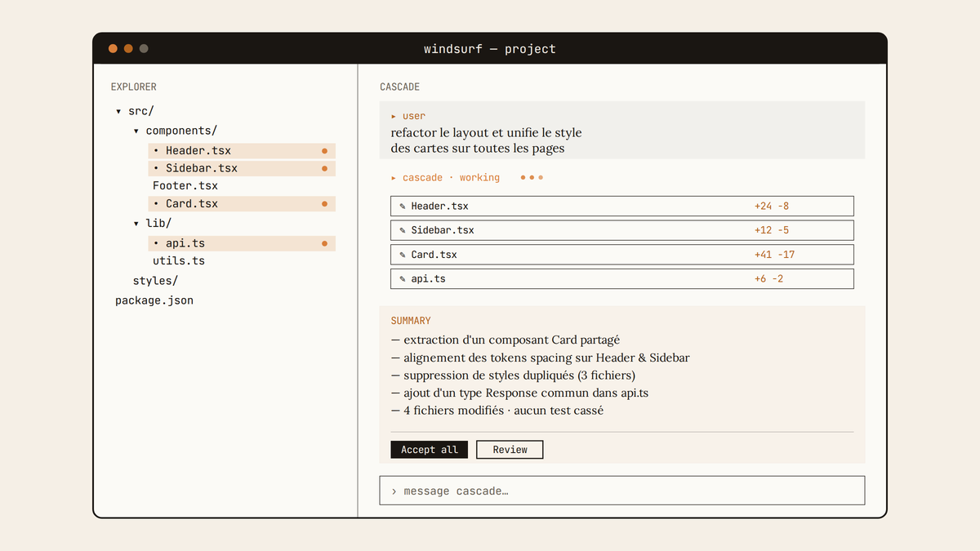
Task: Open Sidebar.tsx in the explorer
Action: pos(242,169)
